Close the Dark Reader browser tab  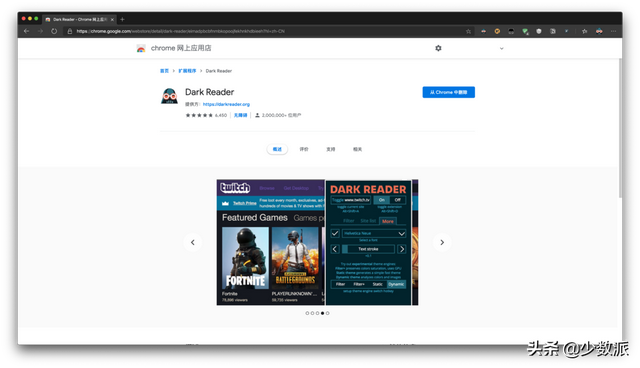coord(112,19)
